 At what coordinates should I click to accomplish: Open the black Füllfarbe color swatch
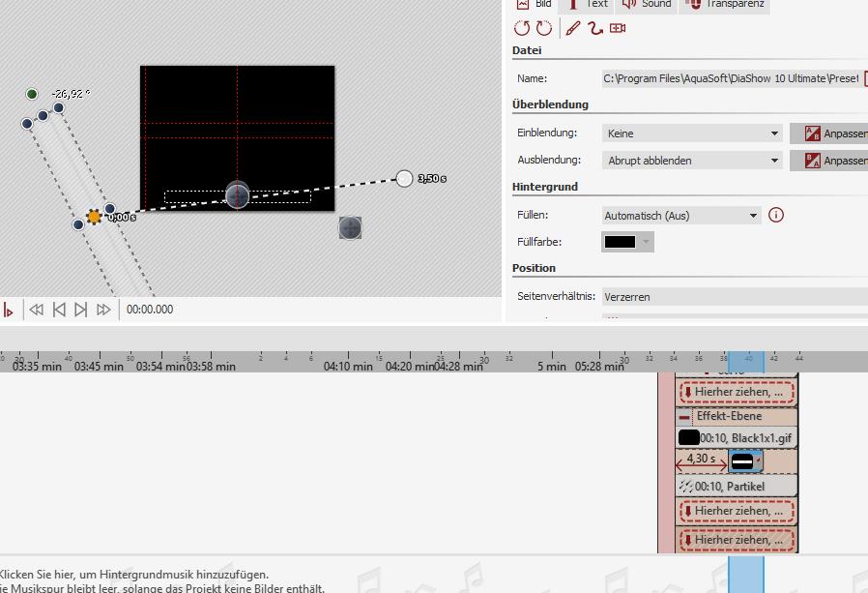click(x=627, y=242)
